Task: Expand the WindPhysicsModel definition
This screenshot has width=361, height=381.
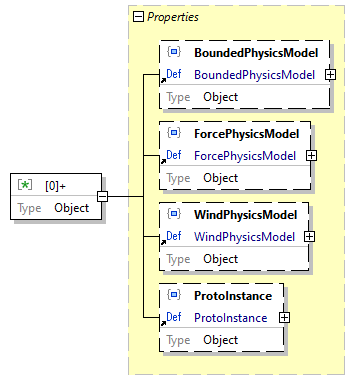Action: tap(309, 236)
